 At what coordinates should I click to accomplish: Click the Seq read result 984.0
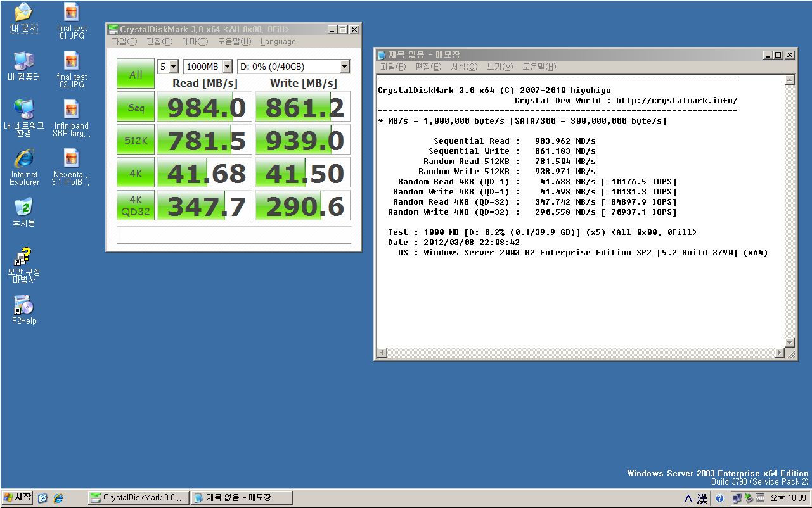click(205, 107)
